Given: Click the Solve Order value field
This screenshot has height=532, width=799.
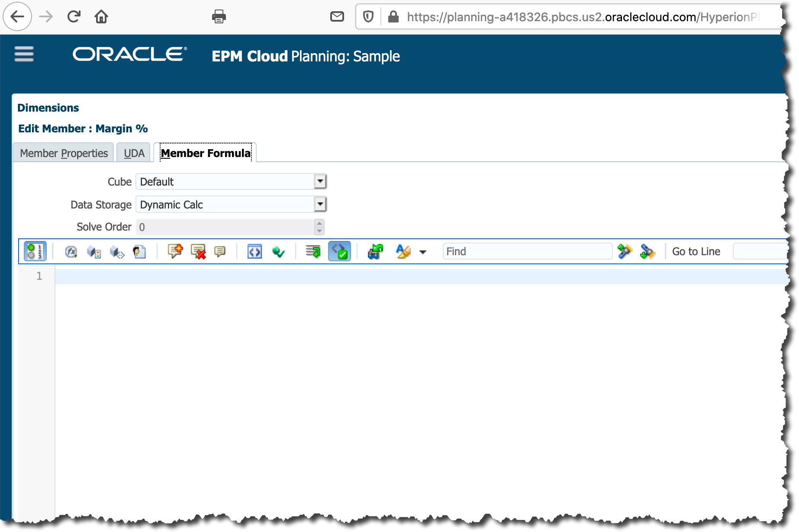Looking at the screenshot, I should point(225,227).
